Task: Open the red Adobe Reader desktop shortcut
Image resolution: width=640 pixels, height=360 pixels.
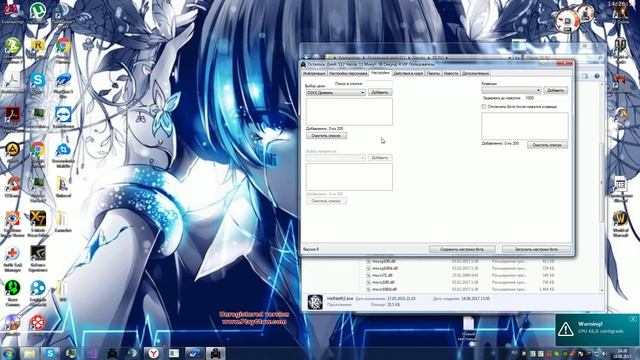Action: pos(12,115)
